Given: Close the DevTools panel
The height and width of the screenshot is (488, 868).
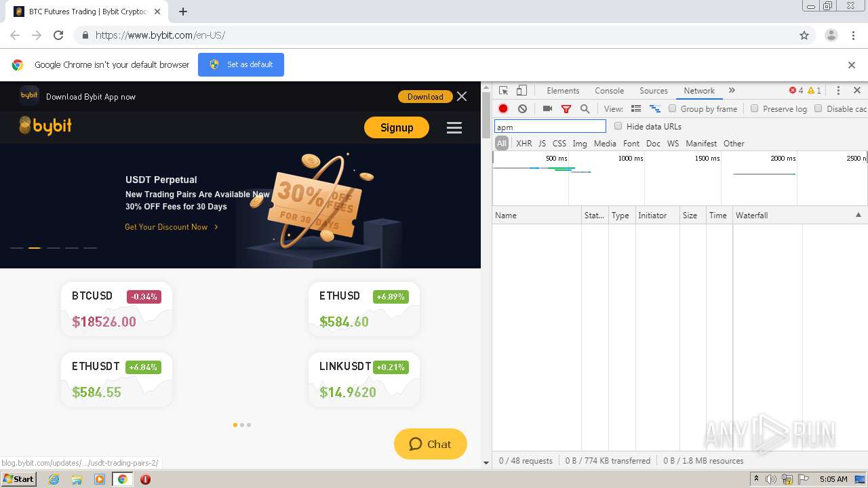Looking at the screenshot, I should click(x=857, y=90).
